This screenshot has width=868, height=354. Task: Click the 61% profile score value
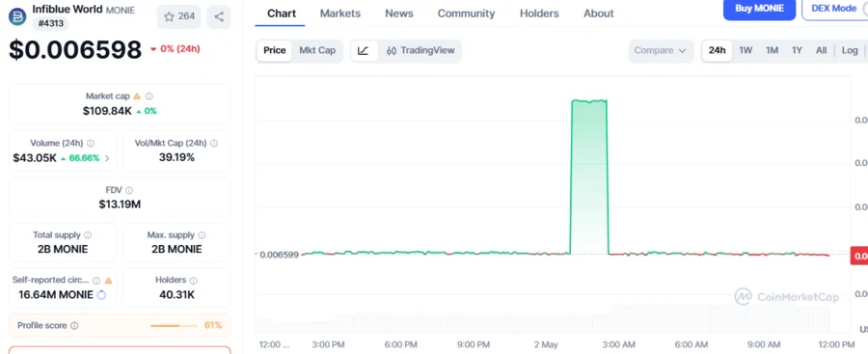point(213,325)
